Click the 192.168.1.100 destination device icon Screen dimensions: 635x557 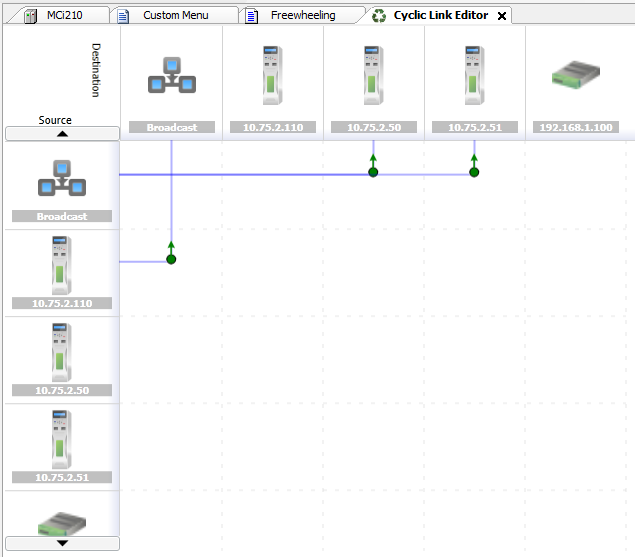[x=575, y=76]
